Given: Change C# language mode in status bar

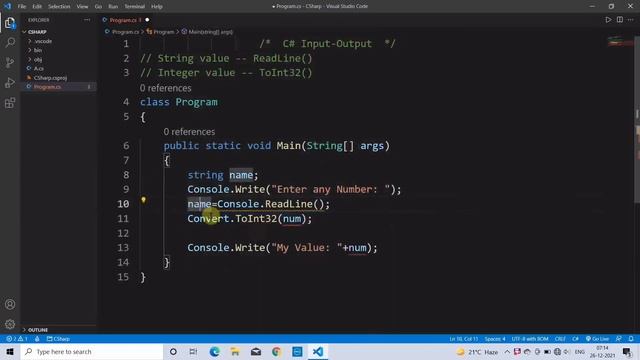Looking at the screenshot, I should tap(575, 339).
